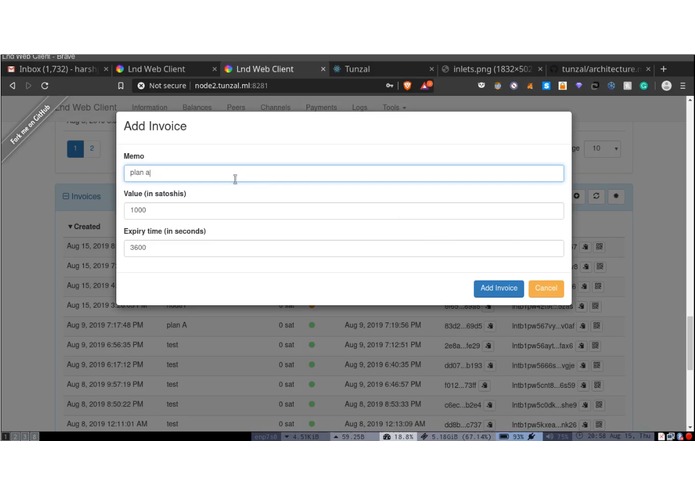Viewport: 695px width, 494px height.
Task: Click the blue S extension icon
Action: coord(546,86)
